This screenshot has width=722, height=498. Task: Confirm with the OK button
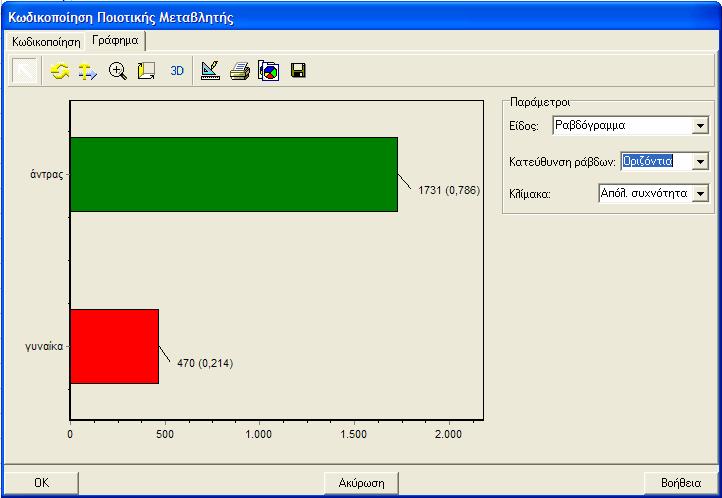(41, 483)
